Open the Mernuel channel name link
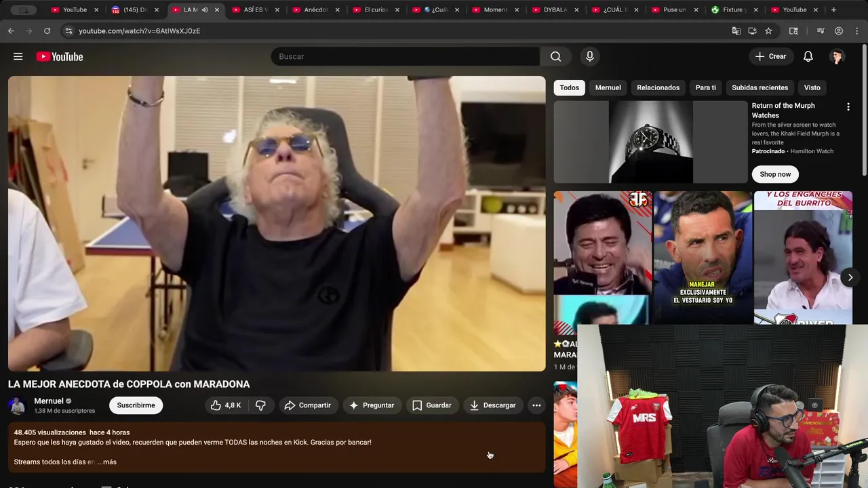The height and width of the screenshot is (488, 868). tap(49, 401)
